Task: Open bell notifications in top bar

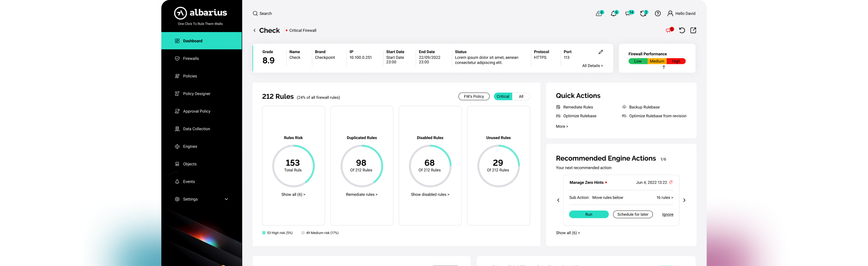Action: coord(614,13)
